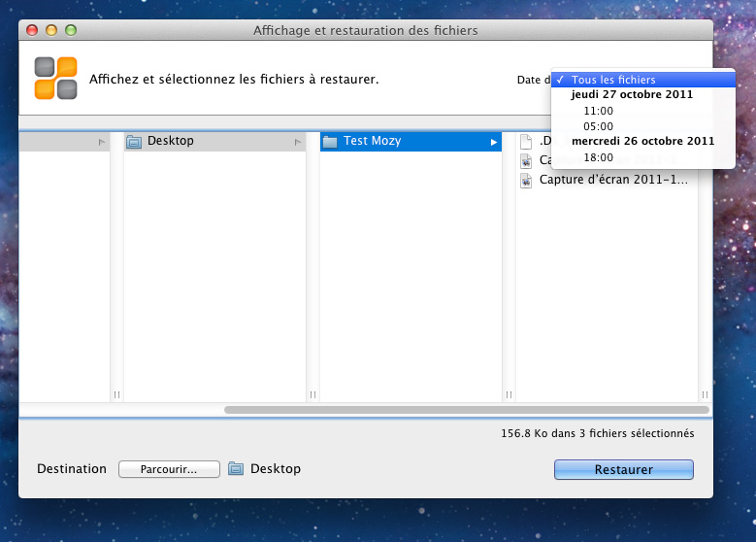Click the disclosure arrow next to Desktop
This screenshot has width=756, height=542.
tap(297, 143)
